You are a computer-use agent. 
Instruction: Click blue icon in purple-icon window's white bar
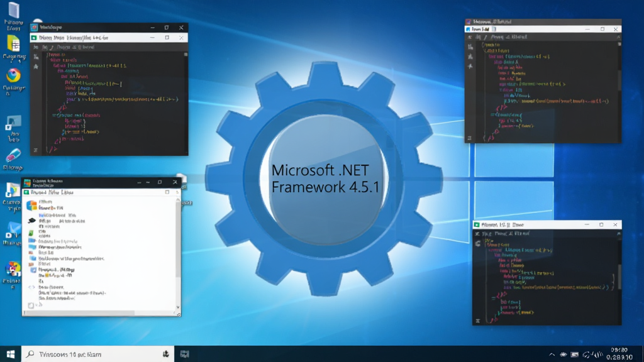468,30
